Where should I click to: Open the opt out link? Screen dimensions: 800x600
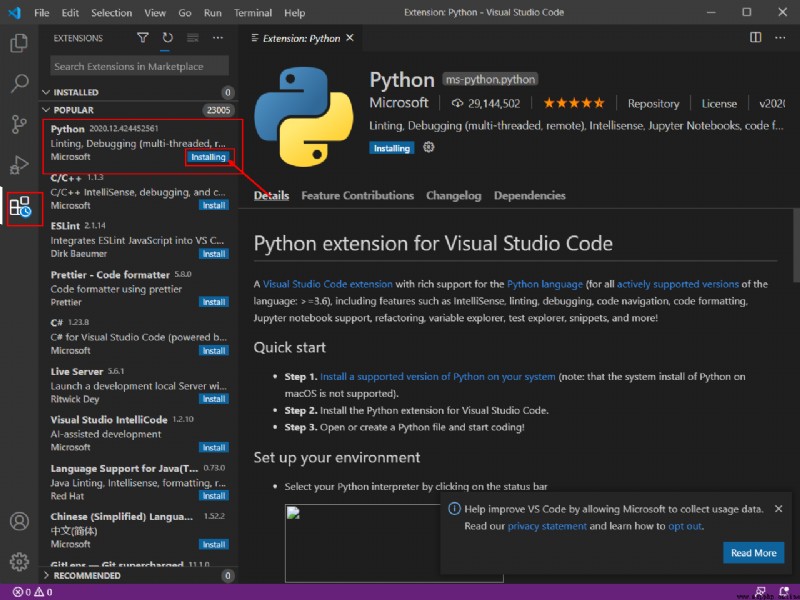(685, 526)
